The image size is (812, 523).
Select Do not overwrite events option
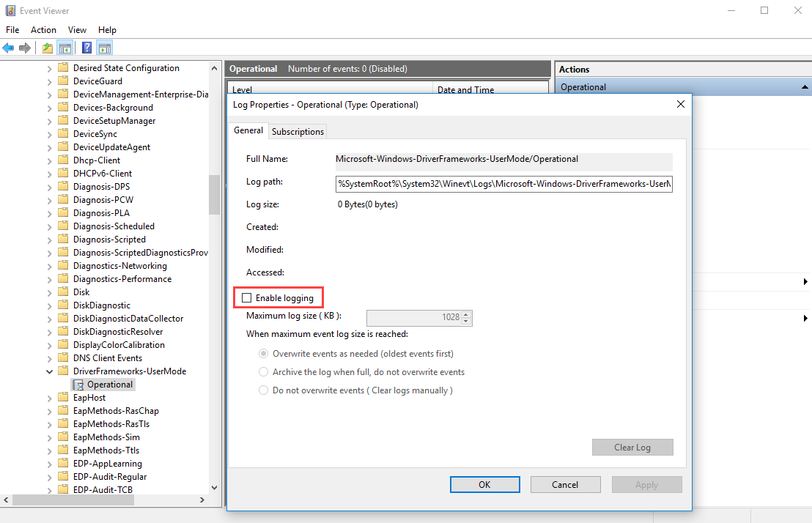tap(263, 390)
